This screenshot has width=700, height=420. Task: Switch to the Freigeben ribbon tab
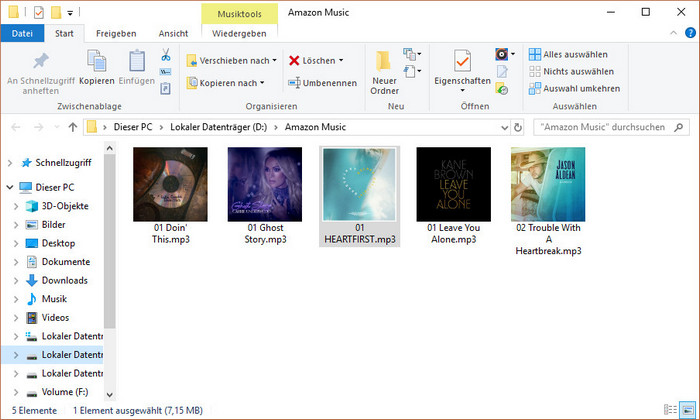(116, 33)
